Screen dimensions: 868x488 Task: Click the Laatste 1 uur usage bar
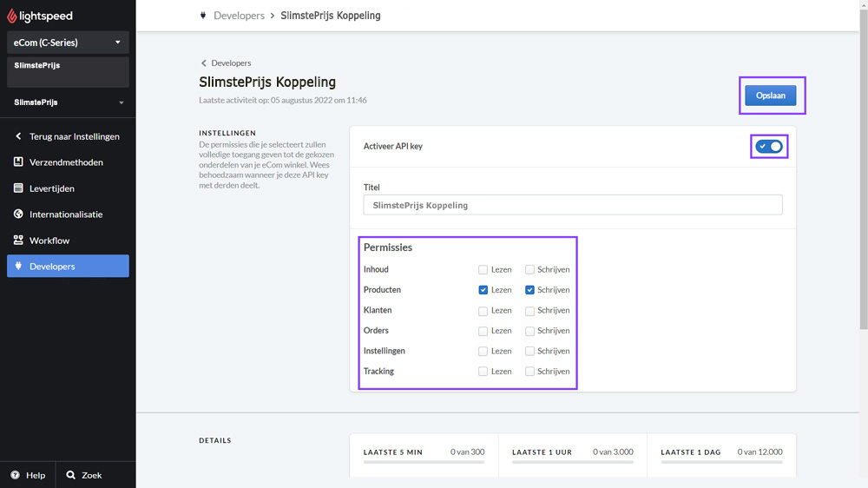tap(572, 462)
